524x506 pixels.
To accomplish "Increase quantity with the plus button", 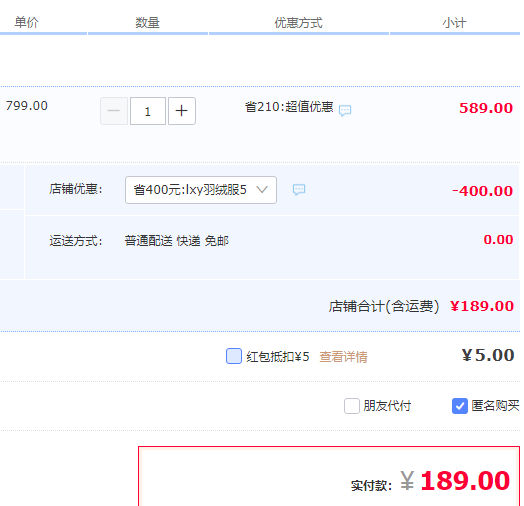I will (x=181, y=111).
